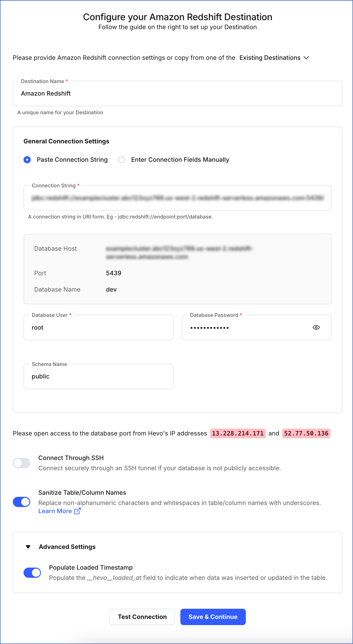Open the Learn More link
The height and width of the screenshot is (644, 353).
tap(55, 511)
